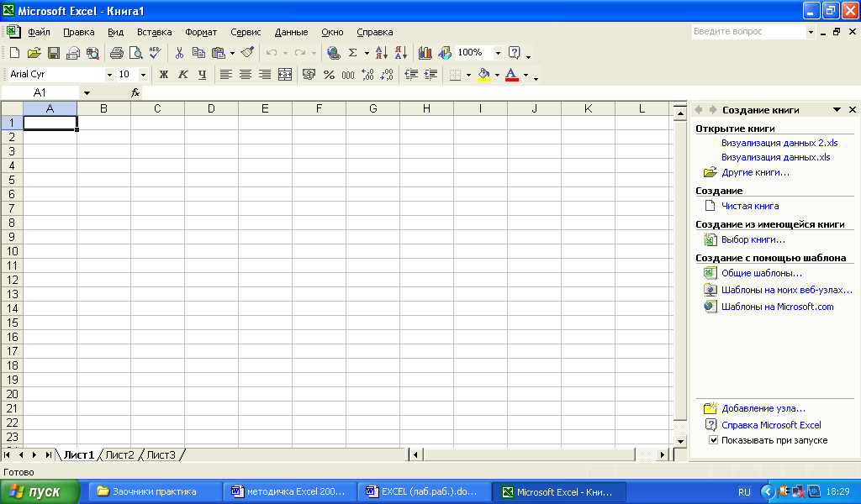Viewport: 861px width, 504px height.
Task: Open the help question box dropdown
Action: (x=811, y=32)
